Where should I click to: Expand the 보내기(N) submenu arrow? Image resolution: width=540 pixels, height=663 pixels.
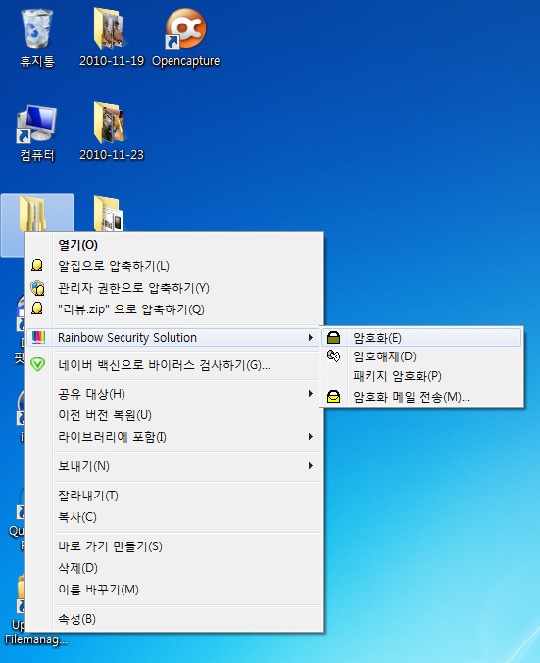click(311, 466)
